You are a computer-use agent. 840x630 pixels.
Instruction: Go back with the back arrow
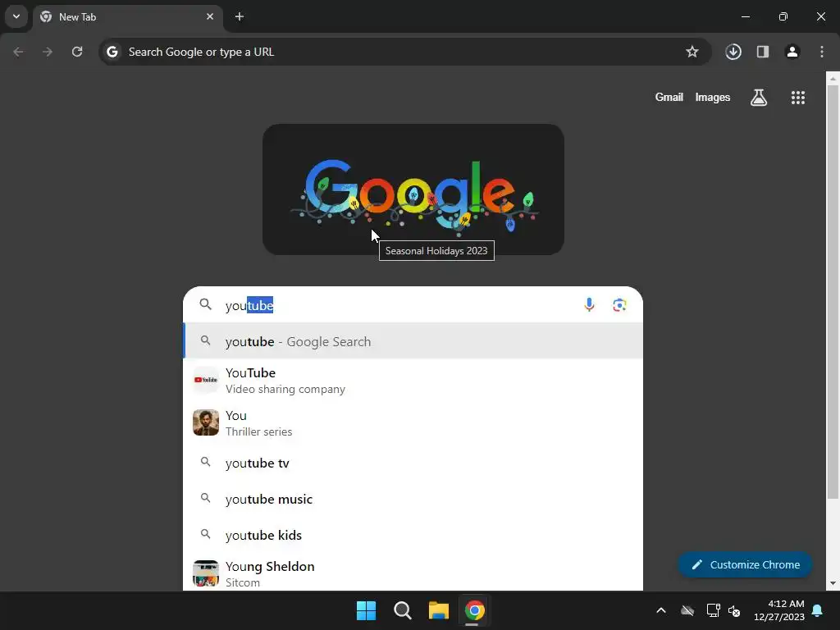click(18, 52)
